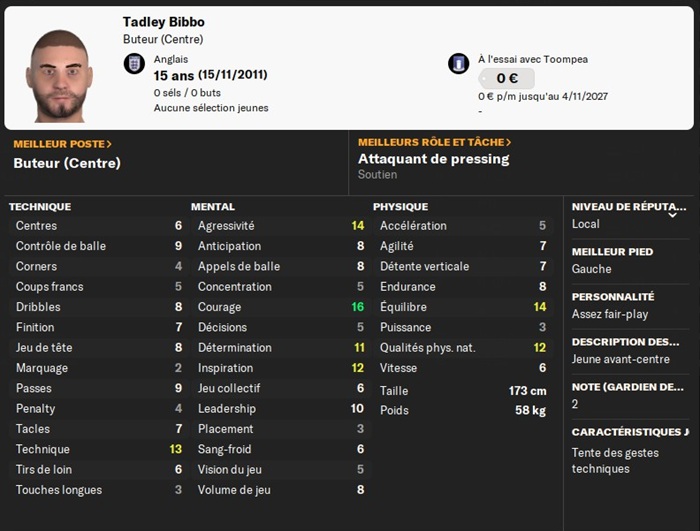Expand "Meilleurs rôle et tâche" heading
700x531 pixels.
coord(434,142)
